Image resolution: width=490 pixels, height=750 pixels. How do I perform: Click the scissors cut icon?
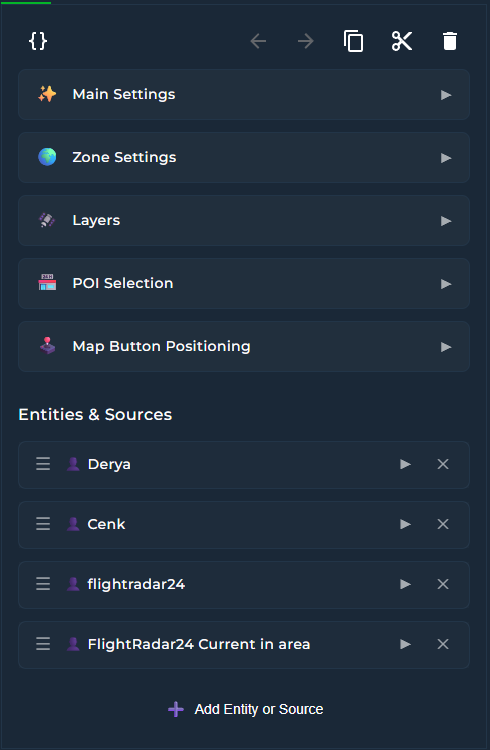pyautogui.click(x=402, y=41)
